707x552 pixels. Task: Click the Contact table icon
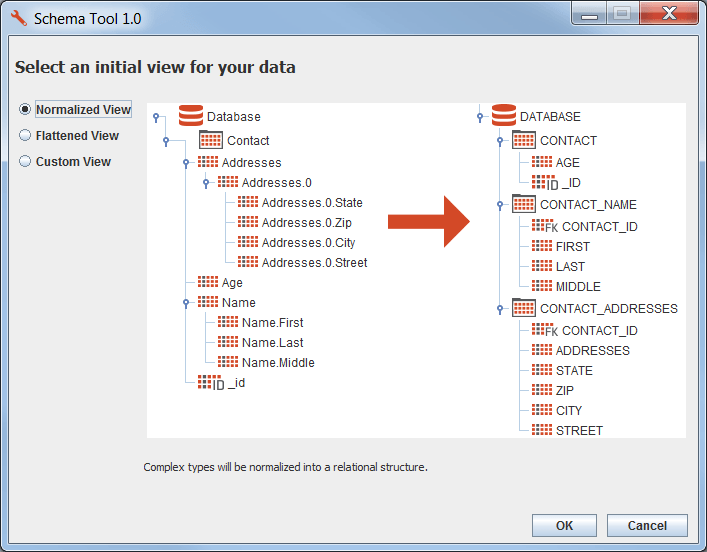[x=211, y=141]
